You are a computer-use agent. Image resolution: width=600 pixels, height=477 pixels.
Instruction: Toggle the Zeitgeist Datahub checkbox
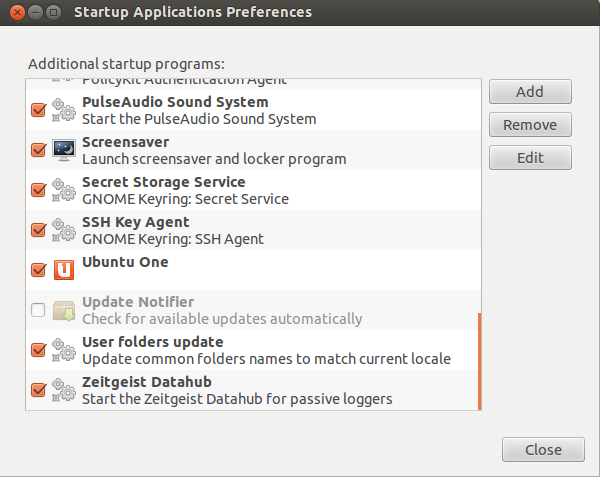click(x=39, y=390)
